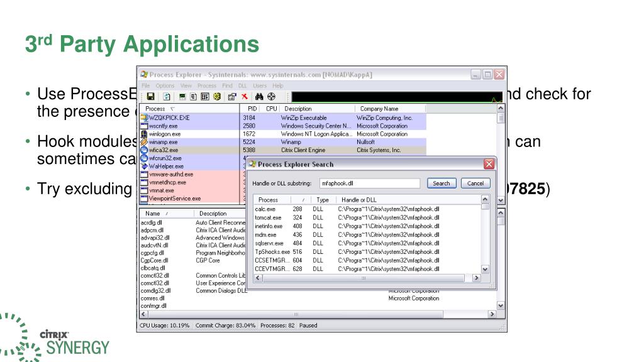
Task: Click the Search button in the search dialog
Action: click(441, 184)
